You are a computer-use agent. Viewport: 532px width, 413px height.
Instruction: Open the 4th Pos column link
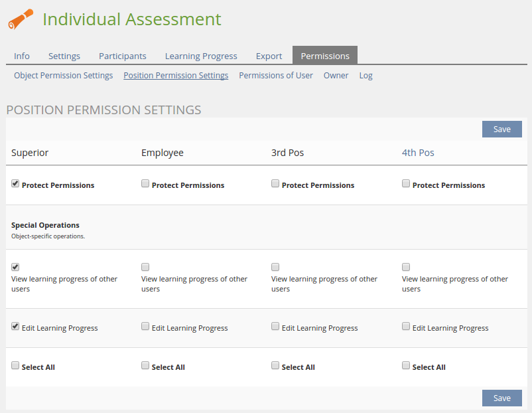418,153
